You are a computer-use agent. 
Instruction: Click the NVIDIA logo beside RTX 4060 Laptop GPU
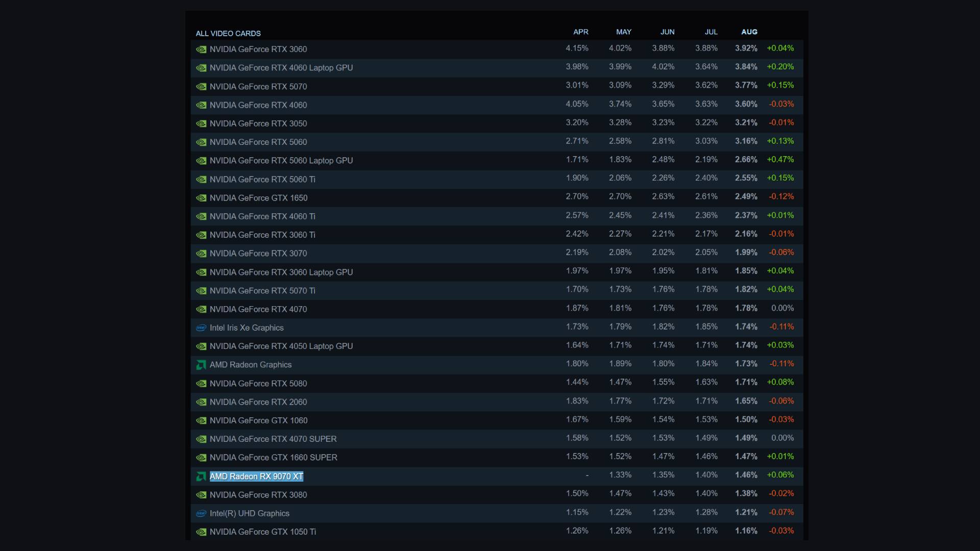pyautogui.click(x=201, y=68)
